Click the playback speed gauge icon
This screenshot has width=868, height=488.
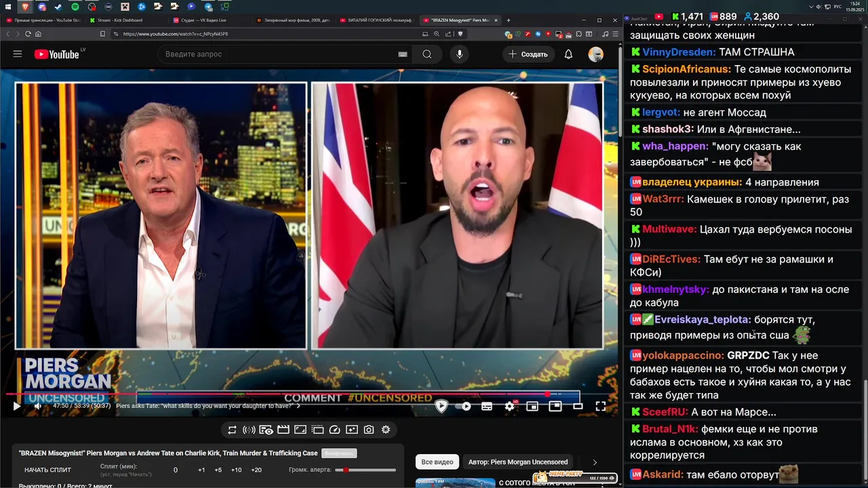(334, 430)
